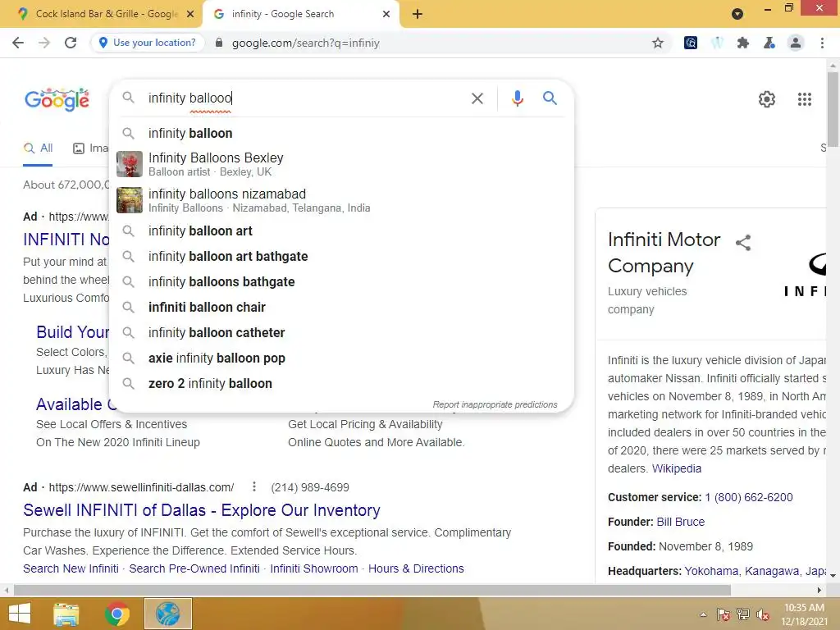The image size is (840, 630).
Task: Open the Infiniti Showroom sitelink
Action: click(x=314, y=568)
